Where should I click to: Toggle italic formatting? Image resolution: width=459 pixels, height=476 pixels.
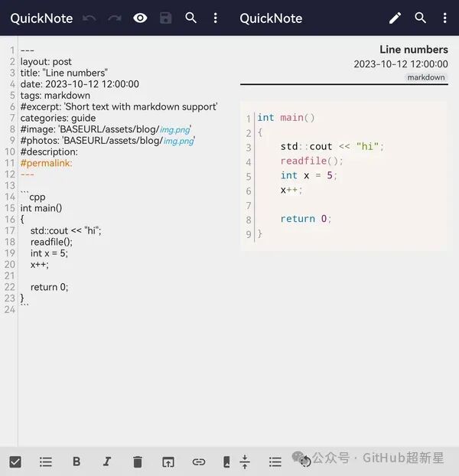107,461
